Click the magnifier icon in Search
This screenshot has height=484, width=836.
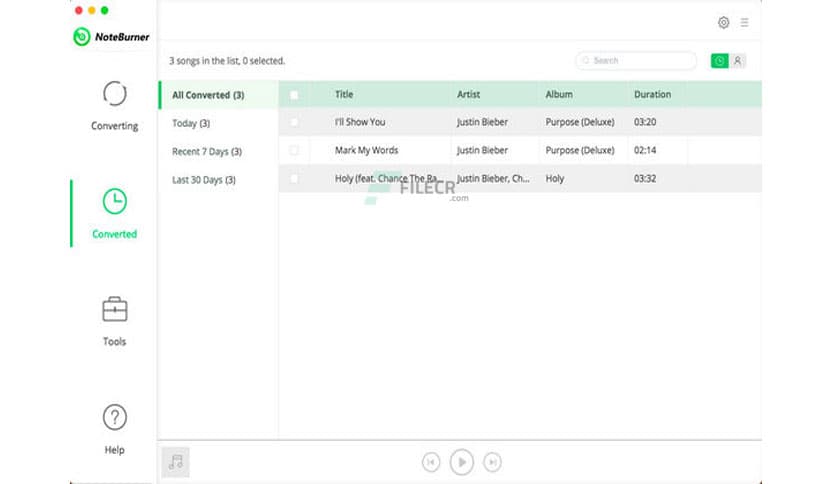click(585, 61)
